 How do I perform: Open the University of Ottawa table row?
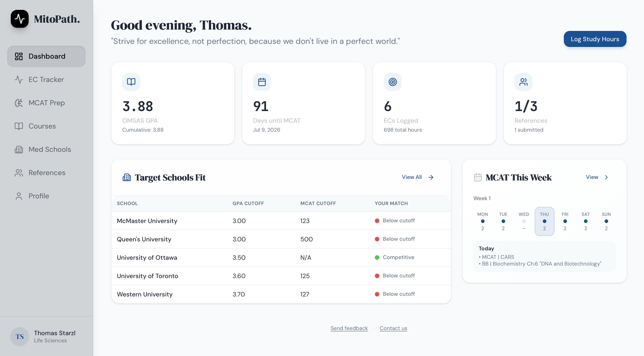281,257
